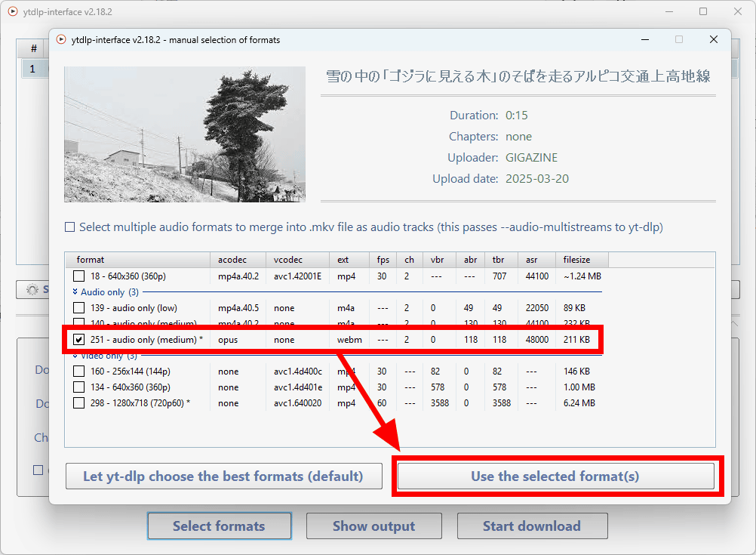Click the snowy tree video thumbnail
Image resolution: width=756 pixels, height=555 pixels.
tap(185, 134)
